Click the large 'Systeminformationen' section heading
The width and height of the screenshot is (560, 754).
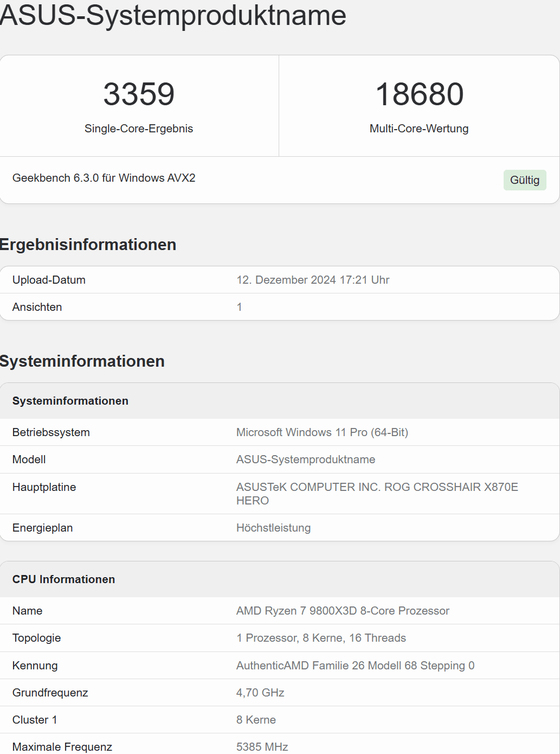click(82, 361)
